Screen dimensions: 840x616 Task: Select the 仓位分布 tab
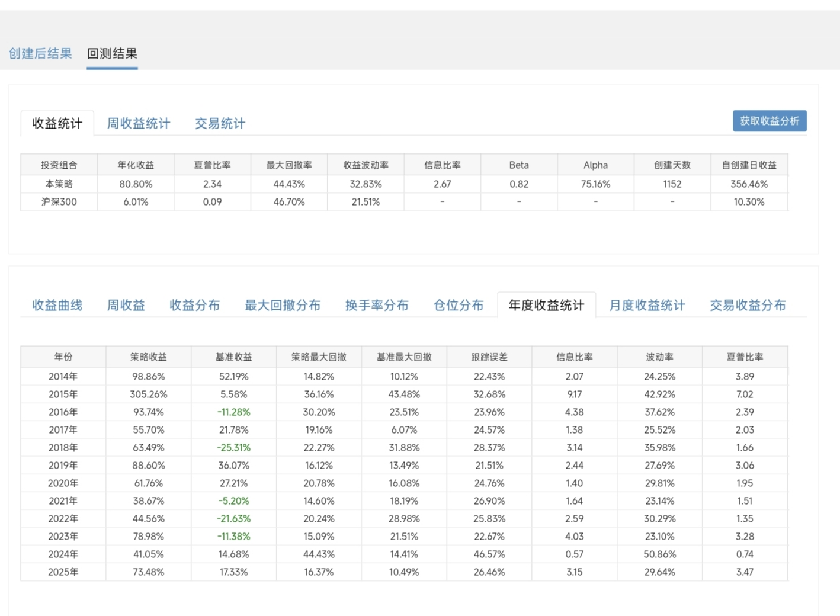point(459,305)
